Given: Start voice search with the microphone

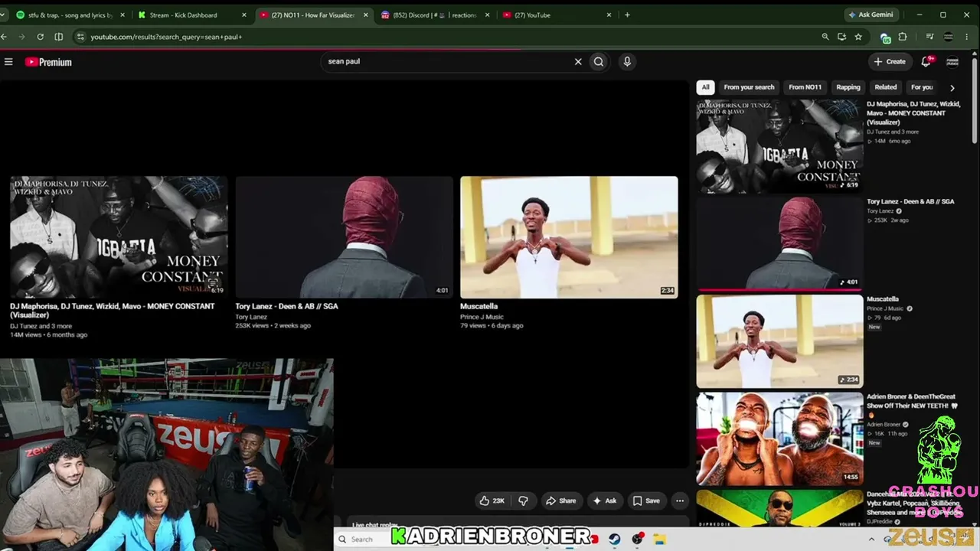Looking at the screenshot, I should (x=627, y=62).
